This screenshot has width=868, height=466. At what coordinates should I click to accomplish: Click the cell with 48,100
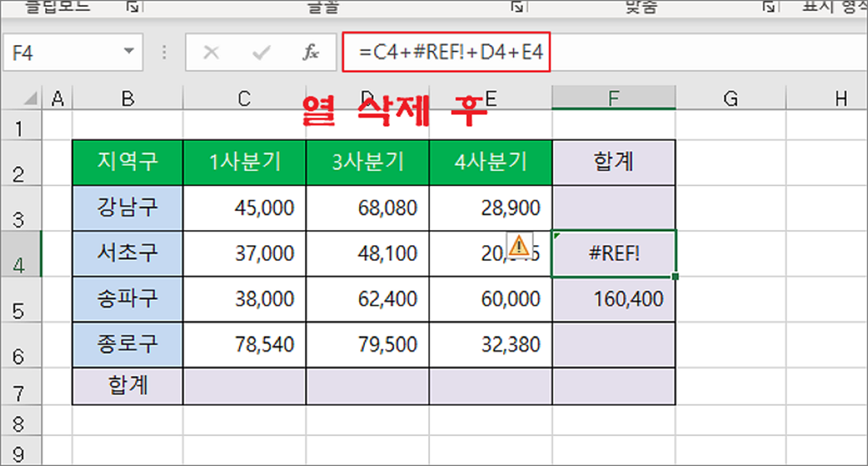tap(368, 253)
